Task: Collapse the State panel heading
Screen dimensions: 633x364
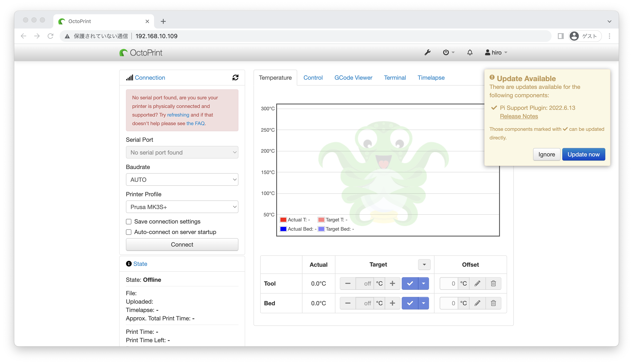Action: click(140, 264)
